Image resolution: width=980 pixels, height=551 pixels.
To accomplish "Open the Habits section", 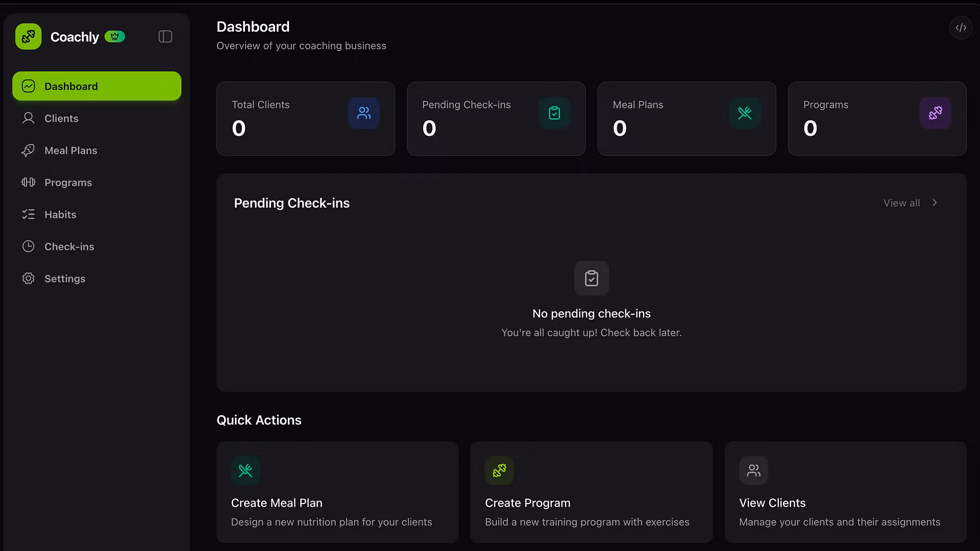I will (x=60, y=215).
